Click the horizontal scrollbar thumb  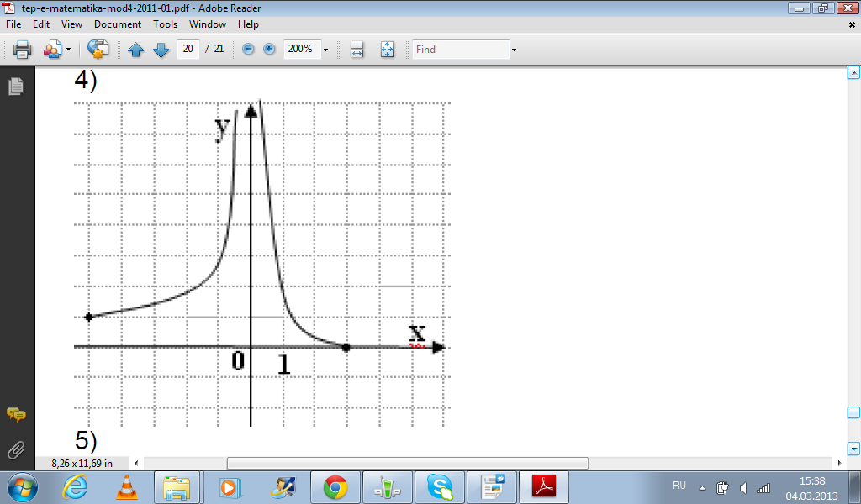(x=407, y=463)
